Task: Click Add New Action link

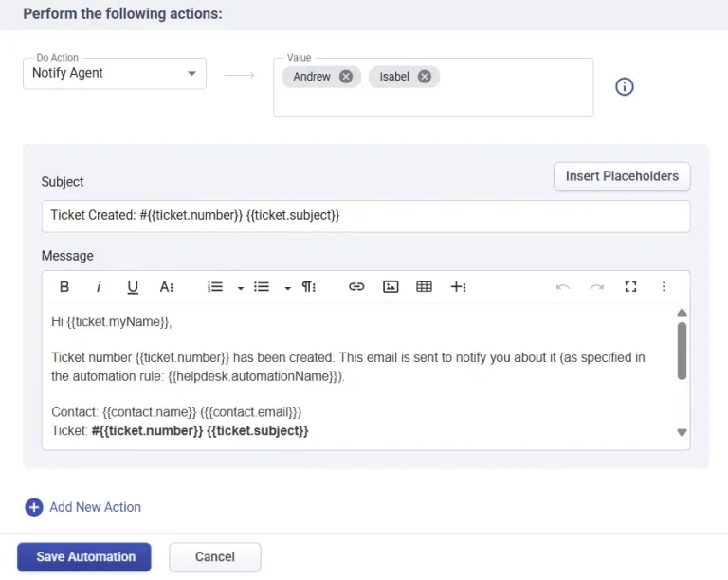Action: 95,507
